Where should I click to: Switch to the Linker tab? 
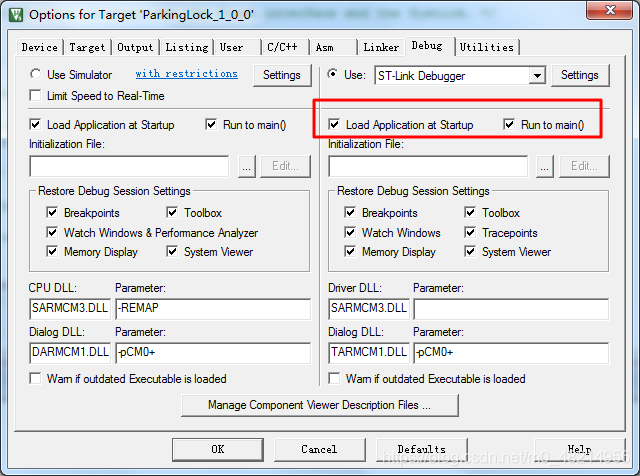pyautogui.click(x=381, y=47)
